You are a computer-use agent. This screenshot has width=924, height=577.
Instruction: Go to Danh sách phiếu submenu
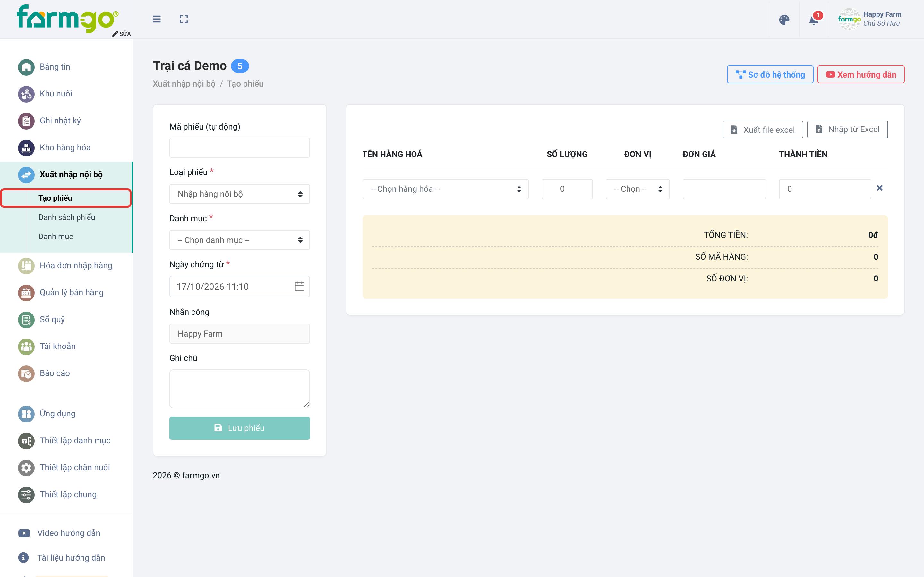point(66,217)
